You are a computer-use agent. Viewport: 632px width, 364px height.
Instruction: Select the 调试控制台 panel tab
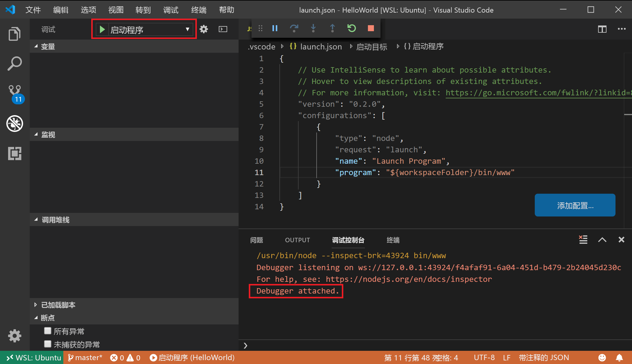coord(348,240)
